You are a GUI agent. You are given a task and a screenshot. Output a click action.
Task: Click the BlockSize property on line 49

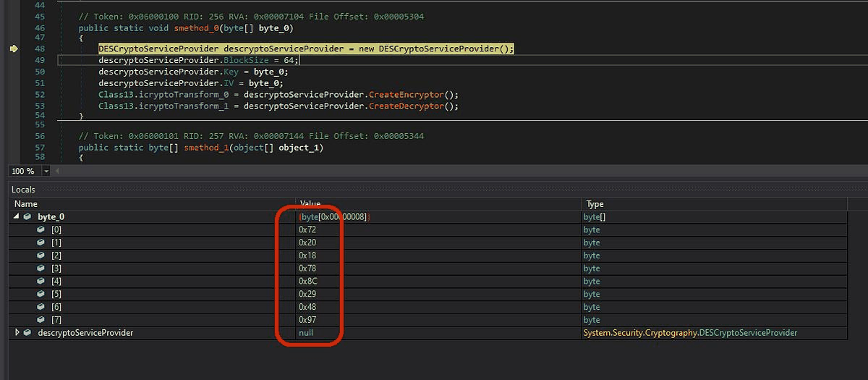point(244,60)
